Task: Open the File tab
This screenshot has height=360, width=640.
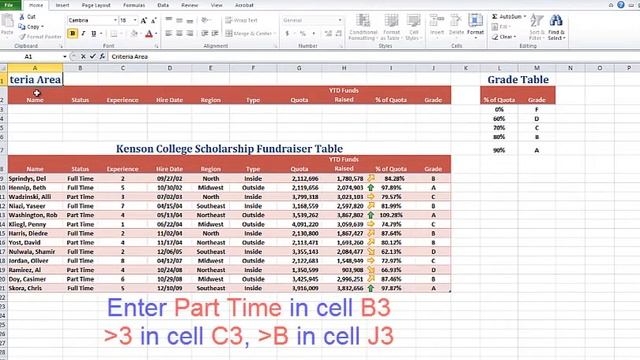Action: tap(9, 5)
